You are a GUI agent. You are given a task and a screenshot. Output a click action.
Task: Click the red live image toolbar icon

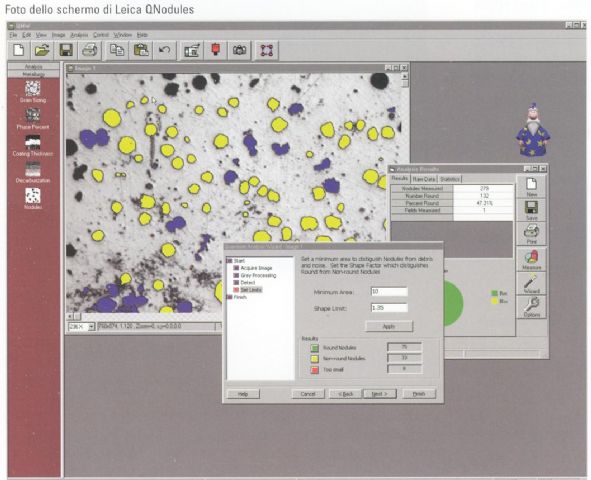[x=215, y=50]
